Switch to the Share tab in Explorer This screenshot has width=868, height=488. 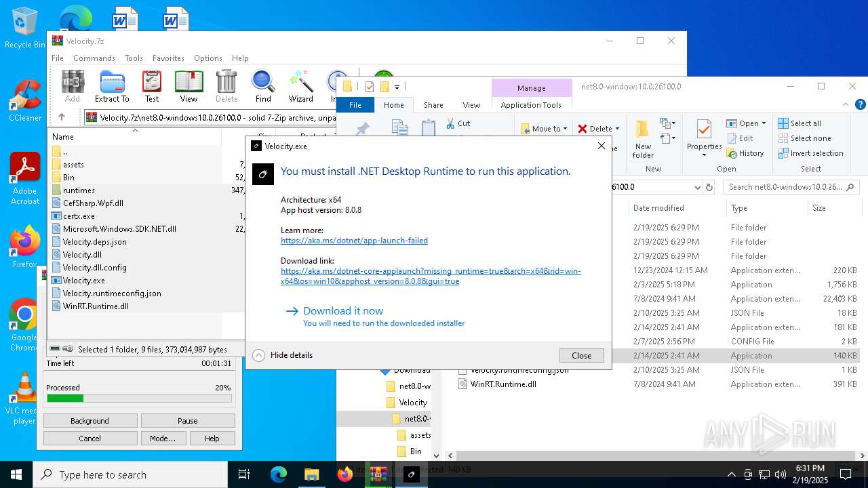(x=433, y=105)
